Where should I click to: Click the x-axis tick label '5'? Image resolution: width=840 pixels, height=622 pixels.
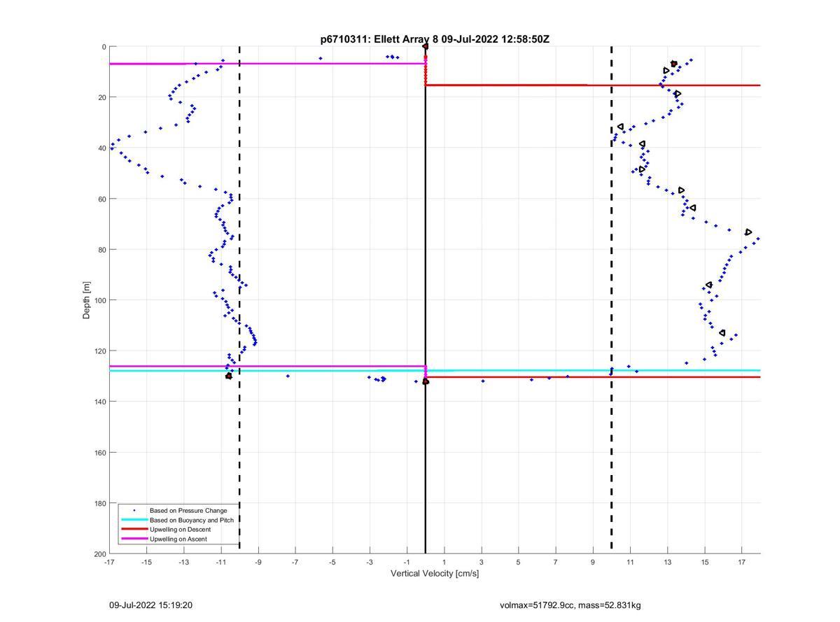tap(519, 562)
